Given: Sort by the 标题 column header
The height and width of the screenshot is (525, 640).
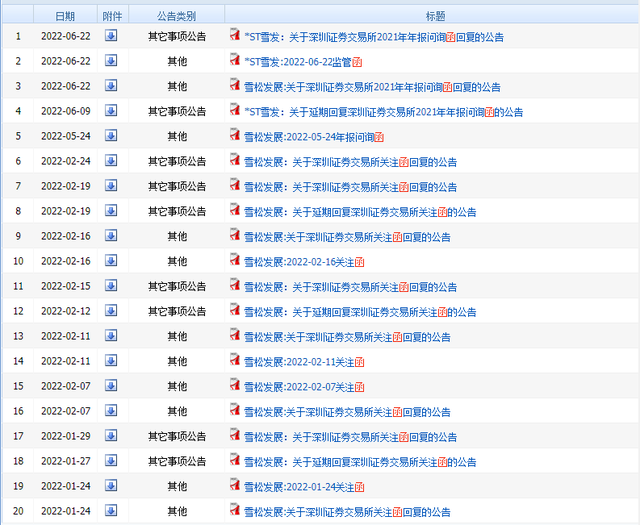Looking at the screenshot, I should click(435, 16).
